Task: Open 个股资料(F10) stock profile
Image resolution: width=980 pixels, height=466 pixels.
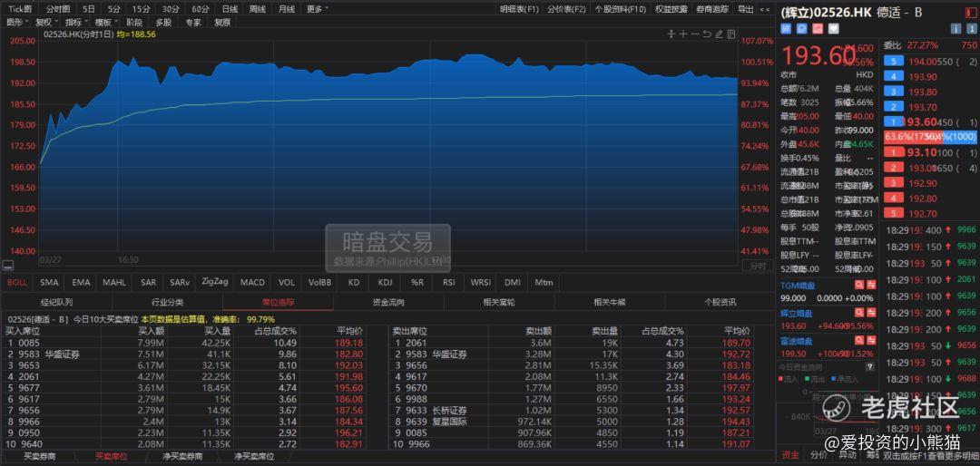Action: tap(620, 9)
